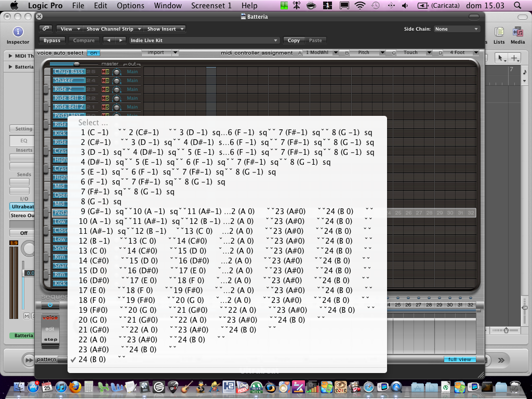Open controller A 1 ModWhl dropdown
This screenshot has height=399, width=532.
[321, 52]
